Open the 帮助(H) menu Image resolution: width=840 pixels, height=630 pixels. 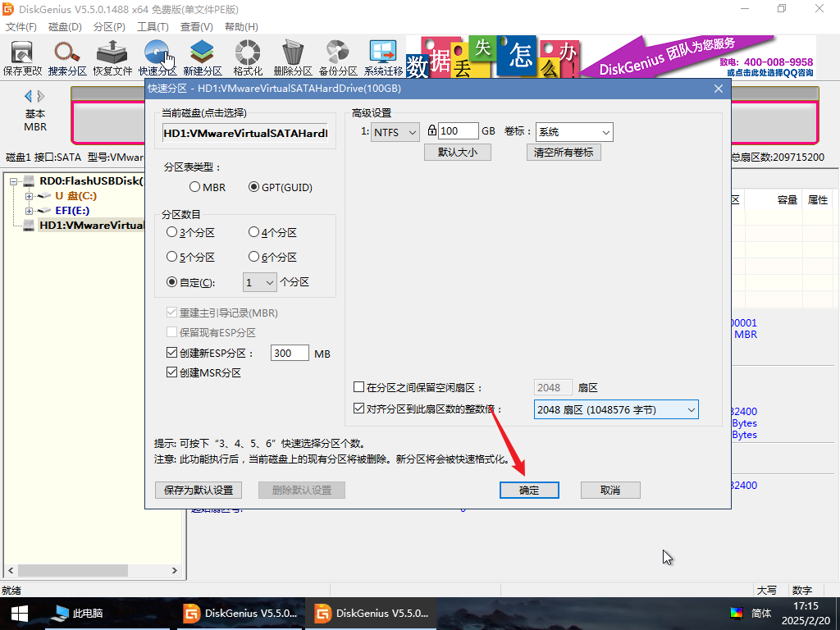pos(241,27)
